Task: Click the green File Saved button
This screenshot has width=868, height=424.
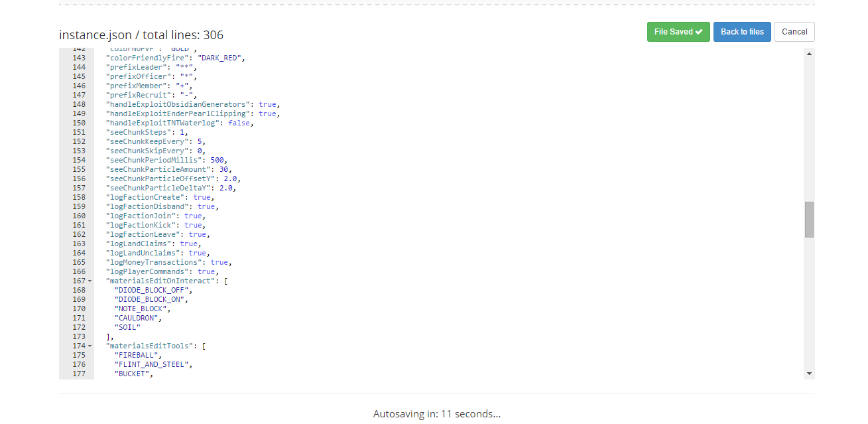Action: point(678,31)
